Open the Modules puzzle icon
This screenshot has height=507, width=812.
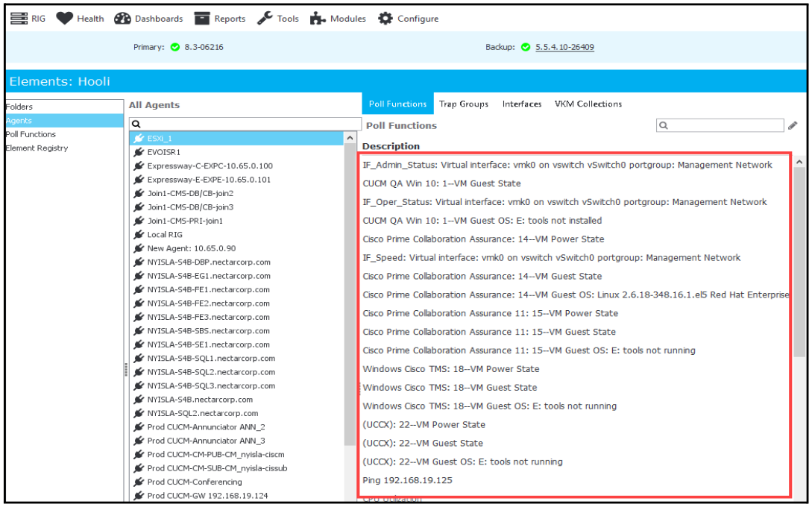coord(318,19)
